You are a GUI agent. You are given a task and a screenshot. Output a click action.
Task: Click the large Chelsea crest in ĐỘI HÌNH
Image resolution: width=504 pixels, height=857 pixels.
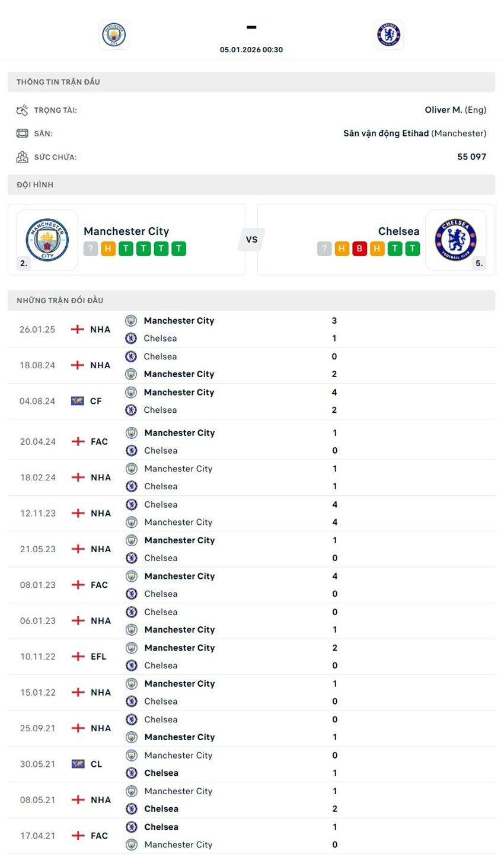(x=456, y=239)
